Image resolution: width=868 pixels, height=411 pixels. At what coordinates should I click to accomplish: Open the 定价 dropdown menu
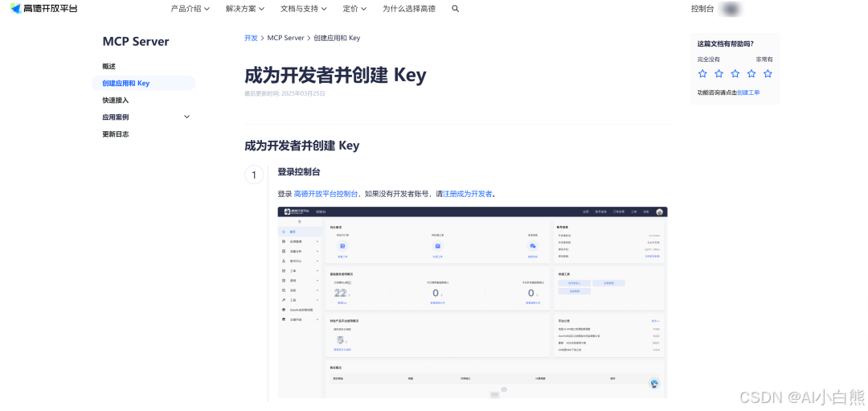(x=354, y=9)
